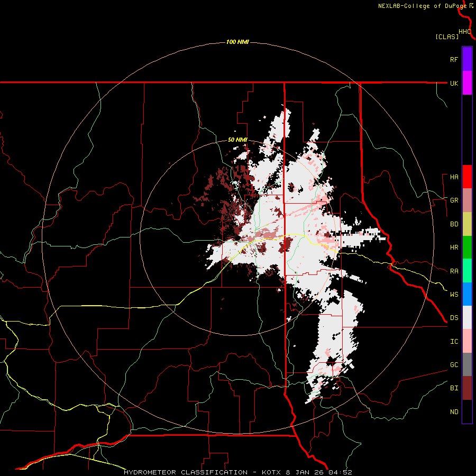Click the ND legend label
476x476 pixels.
[454, 412]
